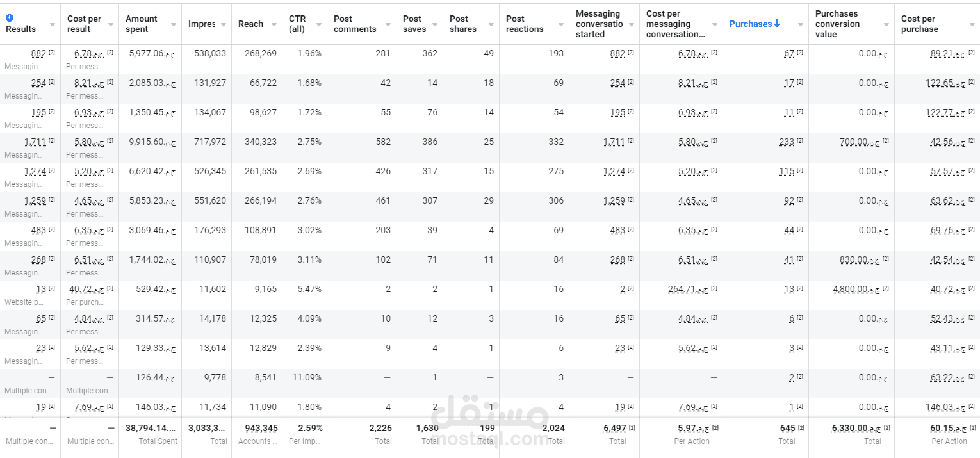
Task: Click footnote marker beside 700.00 conversion value
Action: (x=886, y=141)
